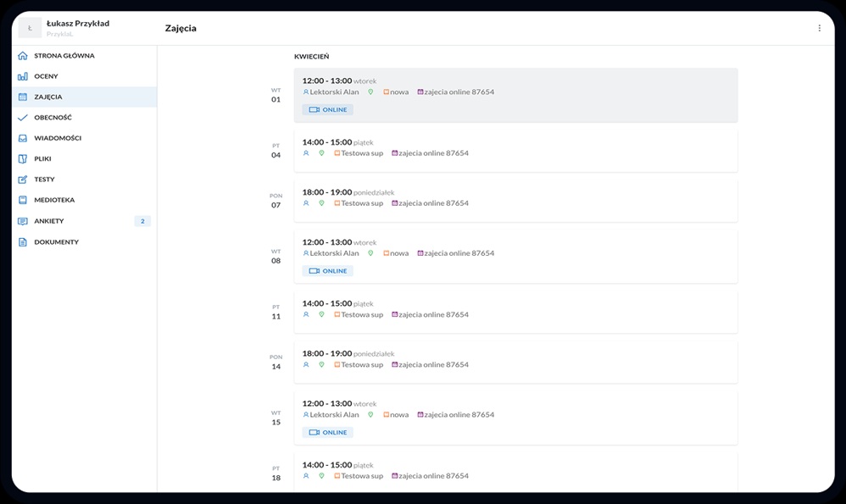The width and height of the screenshot is (846, 504).
Task: Click the Dokumenty file icon
Action: [x=23, y=242]
